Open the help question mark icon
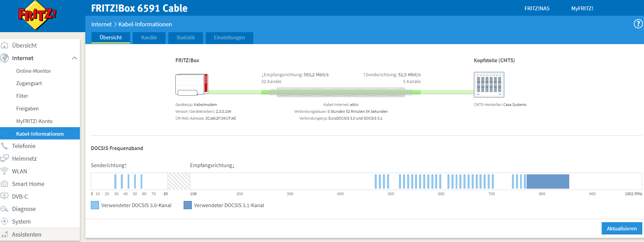The height and width of the screenshot is (242, 644). [x=638, y=24]
